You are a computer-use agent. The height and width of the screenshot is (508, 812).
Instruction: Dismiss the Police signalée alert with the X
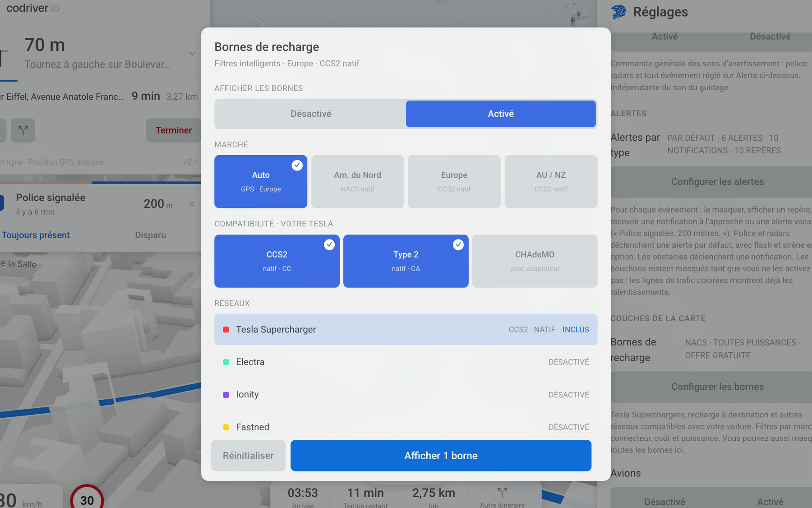pyautogui.click(x=191, y=204)
